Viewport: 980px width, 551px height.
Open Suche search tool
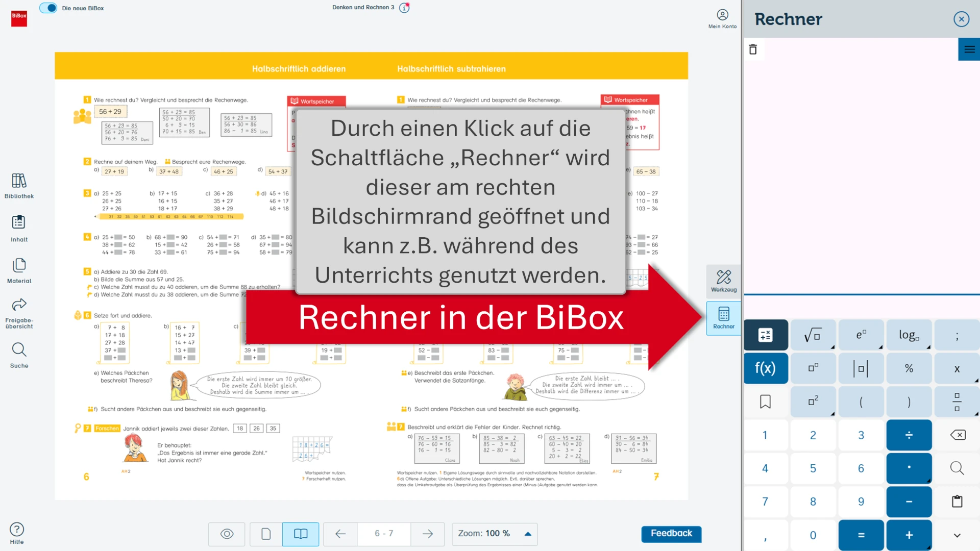tap(19, 356)
